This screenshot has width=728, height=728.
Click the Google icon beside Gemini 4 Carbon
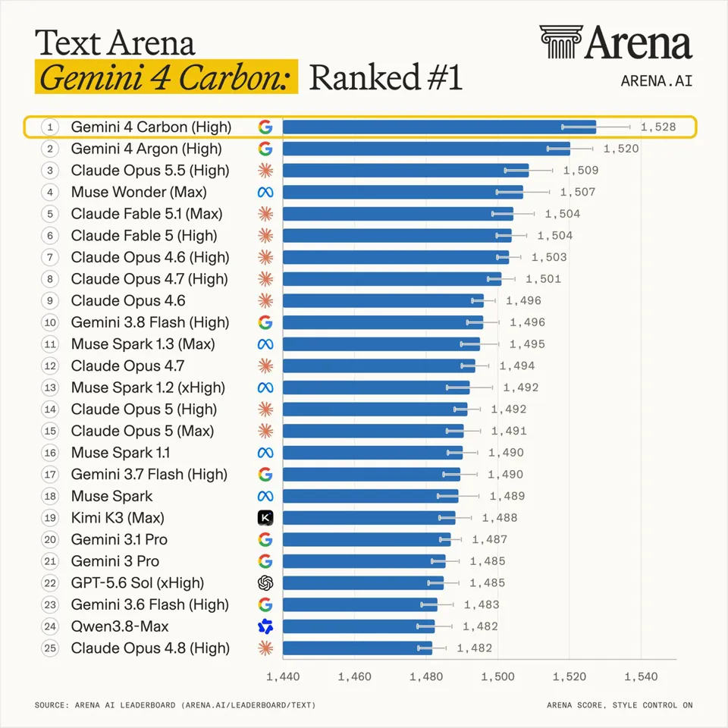pyautogui.click(x=265, y=127)
